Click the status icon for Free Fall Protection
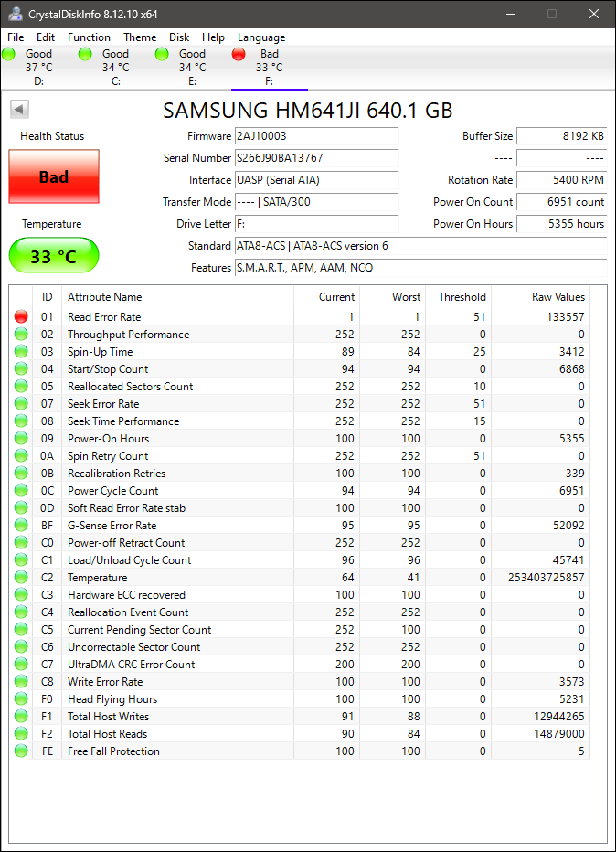The width and height of the screenshot is (616, 852). [21, 751]
